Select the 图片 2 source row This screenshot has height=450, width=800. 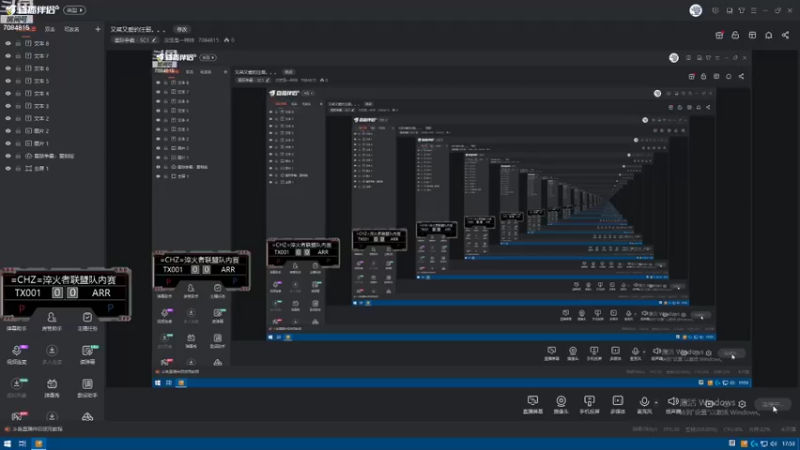[52, 131]
